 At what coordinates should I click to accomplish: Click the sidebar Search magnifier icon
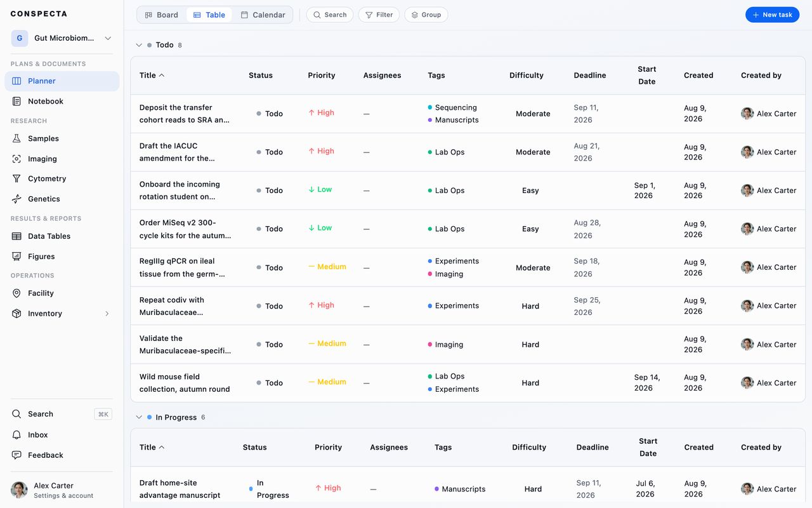16,414
